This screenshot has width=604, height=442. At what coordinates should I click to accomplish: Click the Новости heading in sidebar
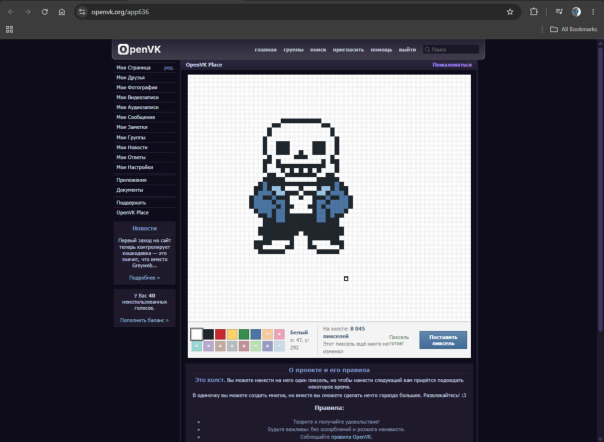click(x=144, y=229)
